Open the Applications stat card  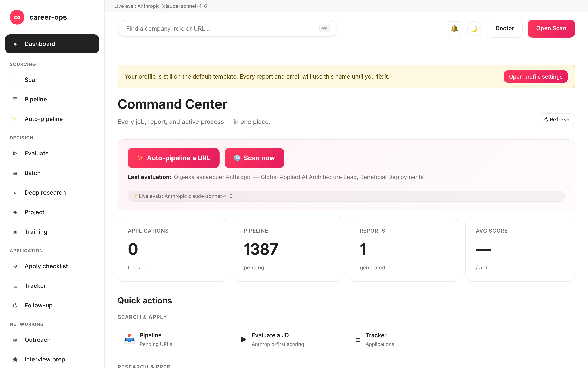[x=172, y=249]
